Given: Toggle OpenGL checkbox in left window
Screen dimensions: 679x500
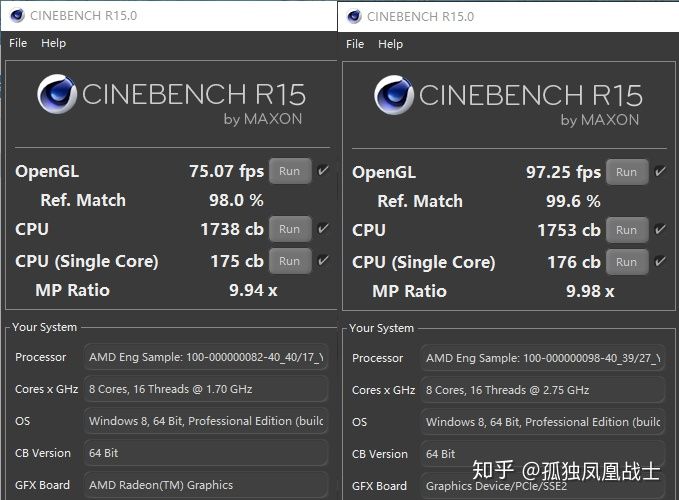Looking at the screenshot, I should click(x=323, y=170).
